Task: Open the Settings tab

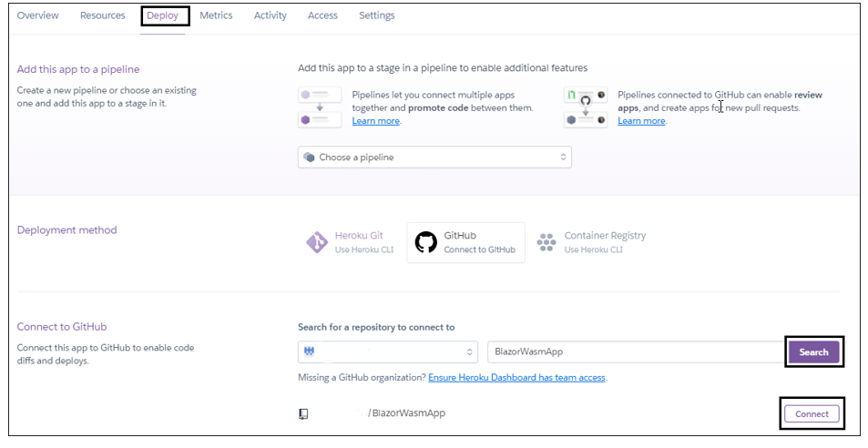Action: (x=376, y=15)
